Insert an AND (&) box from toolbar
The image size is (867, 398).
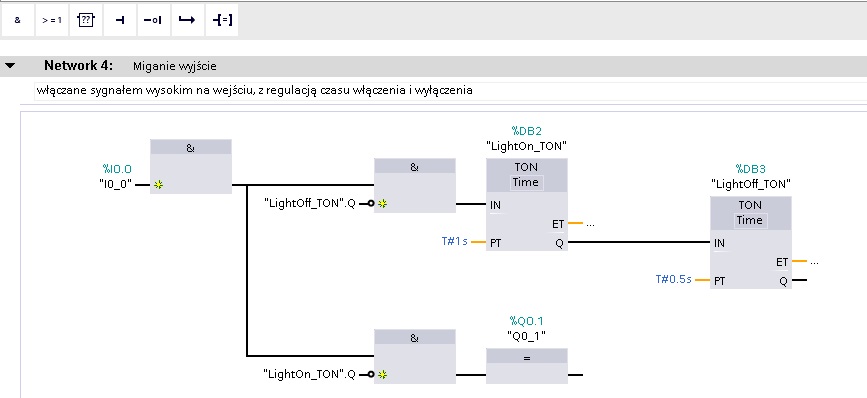tap(18, 20)
